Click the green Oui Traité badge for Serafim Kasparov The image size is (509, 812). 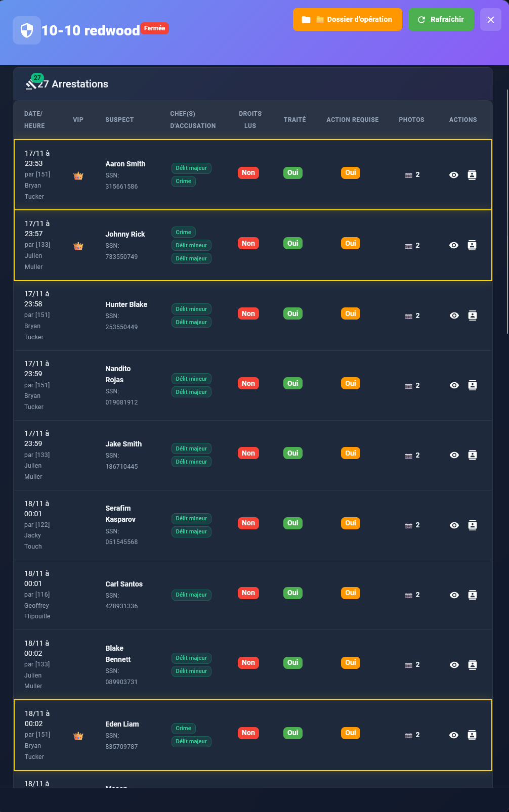[x=292, y=523]
